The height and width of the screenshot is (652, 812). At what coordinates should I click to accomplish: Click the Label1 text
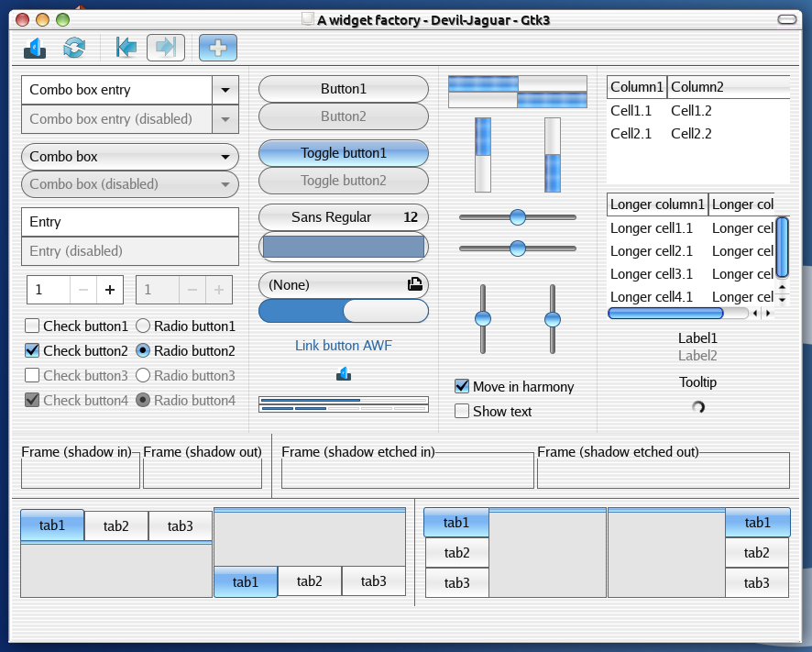[698, 338]
